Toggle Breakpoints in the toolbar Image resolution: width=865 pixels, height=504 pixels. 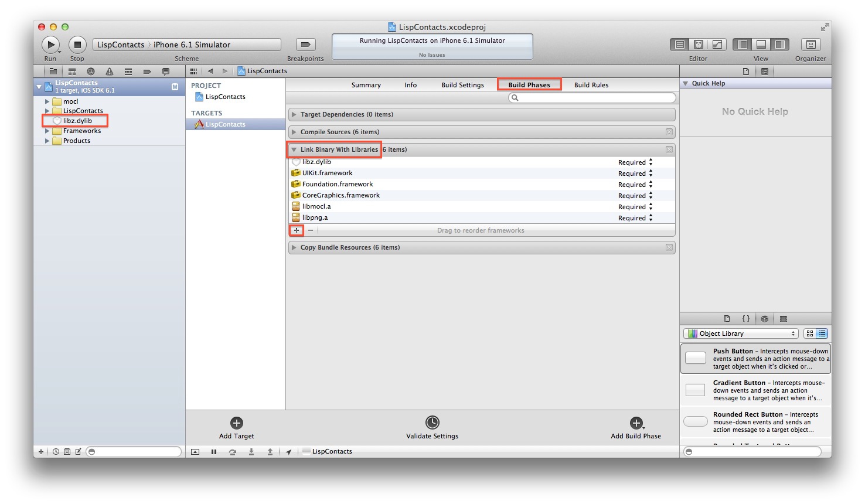click(x=305, y=45)
